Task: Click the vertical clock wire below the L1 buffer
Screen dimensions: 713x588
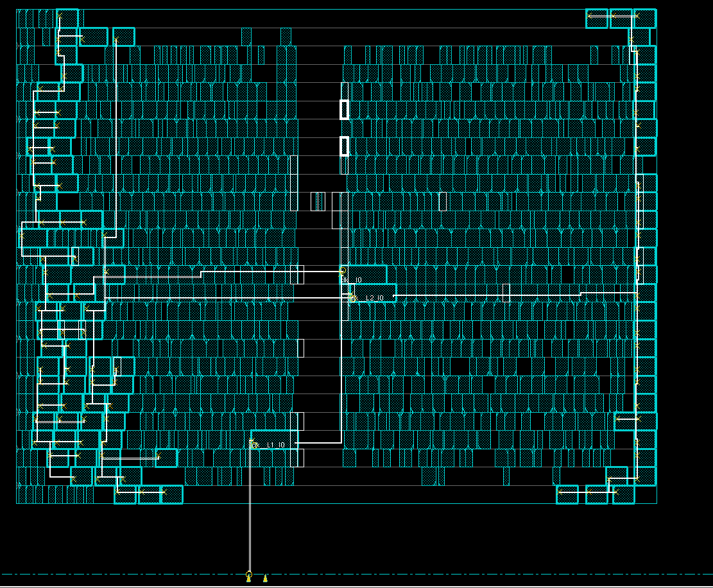Action: click(x=250, y=514)
